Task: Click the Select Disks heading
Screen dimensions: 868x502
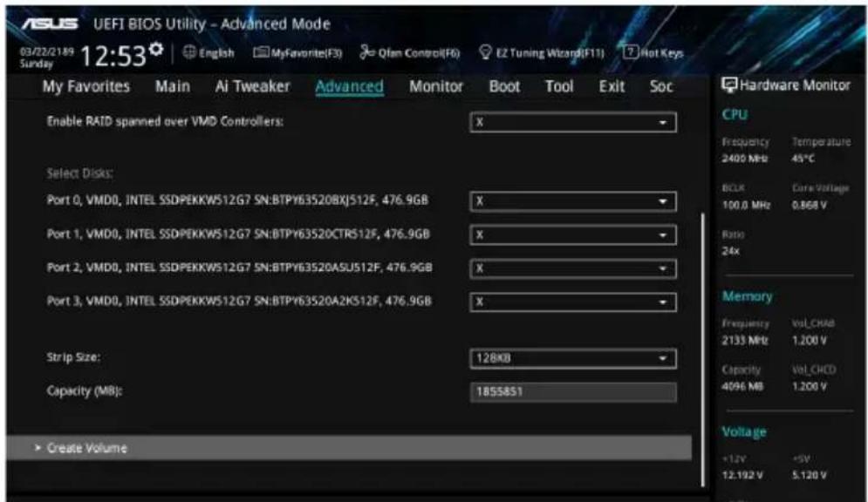Action: click(x=79, y=173)
